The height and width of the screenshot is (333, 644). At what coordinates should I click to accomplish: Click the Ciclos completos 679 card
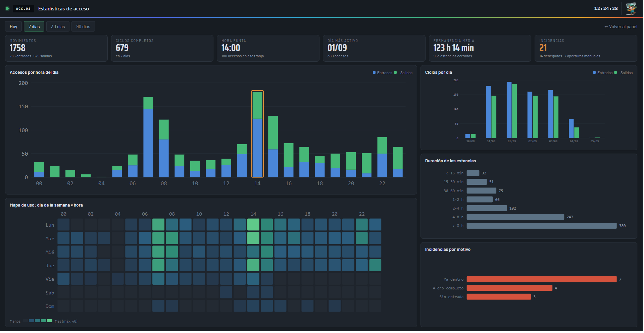(162, 48)
